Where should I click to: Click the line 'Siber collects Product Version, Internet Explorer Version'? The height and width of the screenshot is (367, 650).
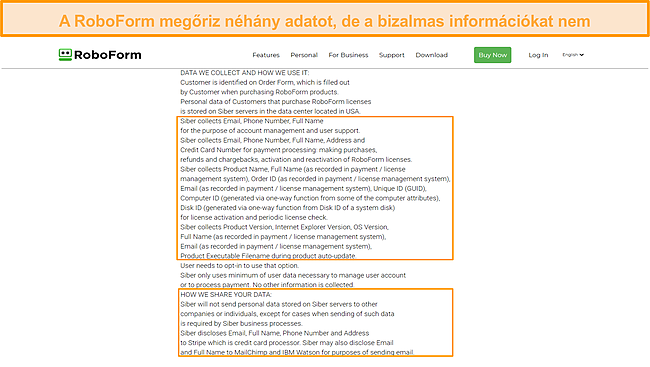tap(284, 227)
